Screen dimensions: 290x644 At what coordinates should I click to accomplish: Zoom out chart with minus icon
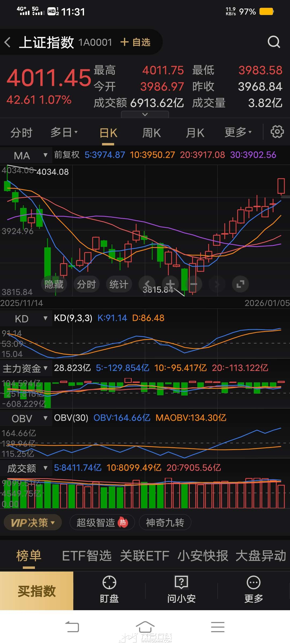pyautogui.click(x=194, y=284)
